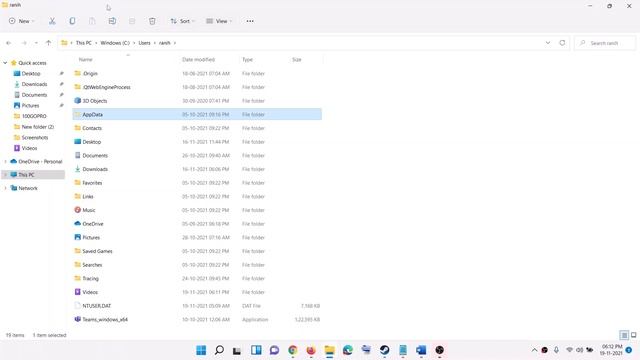Sort by the Size column header
This screenshot has width=640, height=360.
coord(297,60)
